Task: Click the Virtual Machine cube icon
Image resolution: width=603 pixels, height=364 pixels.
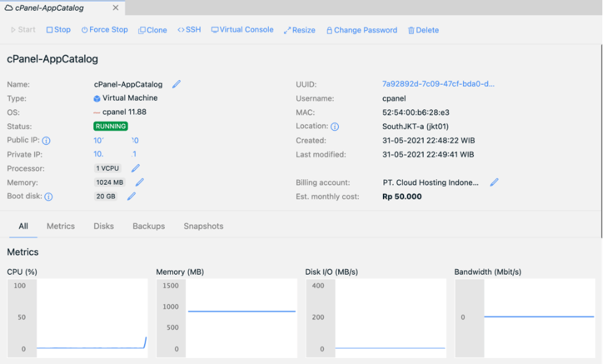Action: click(97, 99)
